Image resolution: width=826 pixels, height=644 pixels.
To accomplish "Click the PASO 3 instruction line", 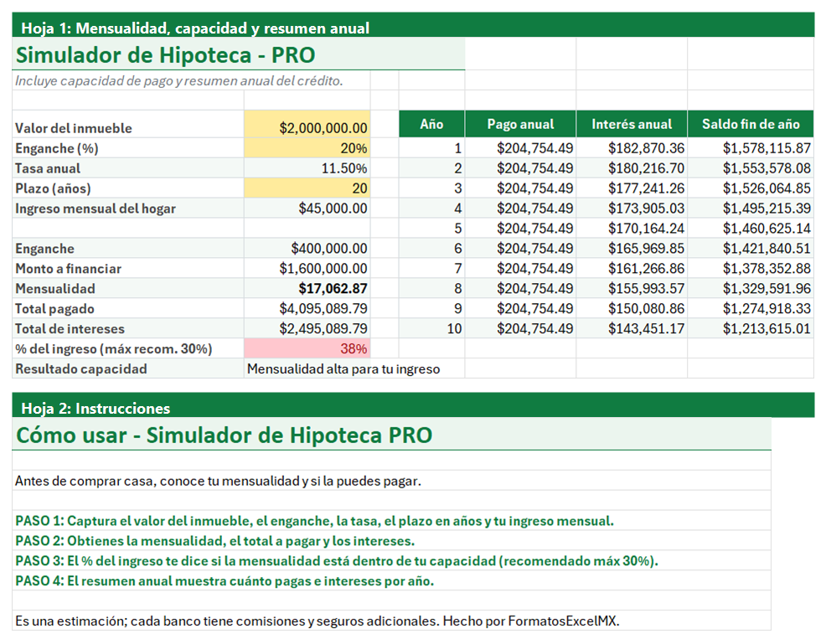I will pyautogui.click(x=336, y=561).
